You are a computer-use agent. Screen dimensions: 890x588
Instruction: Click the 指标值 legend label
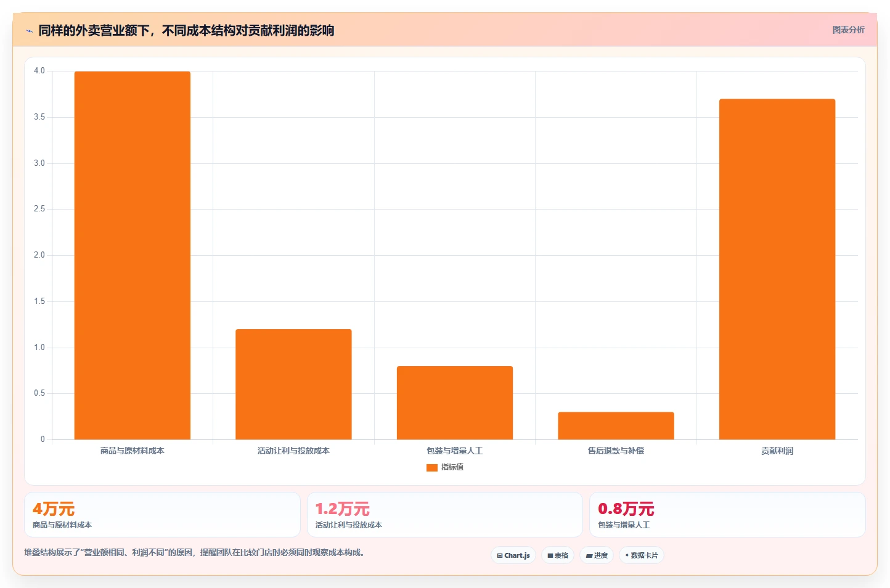click(x=452, y=467)
